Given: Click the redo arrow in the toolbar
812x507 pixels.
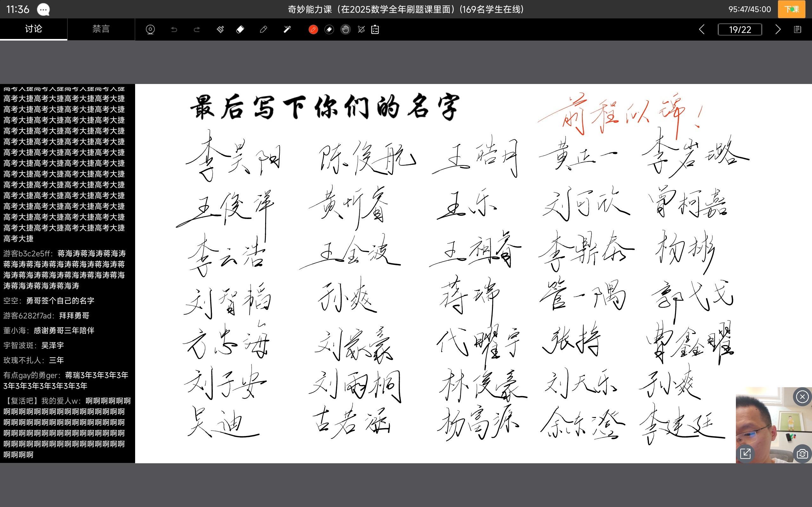Looking at the screenshot, I should click(x=197, y=29).
